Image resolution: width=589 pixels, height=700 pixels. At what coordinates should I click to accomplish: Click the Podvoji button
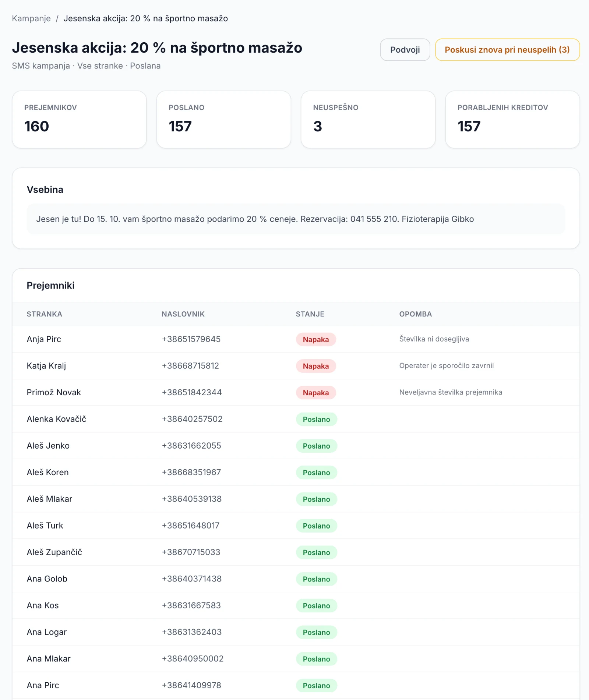(x=405, y=50)
